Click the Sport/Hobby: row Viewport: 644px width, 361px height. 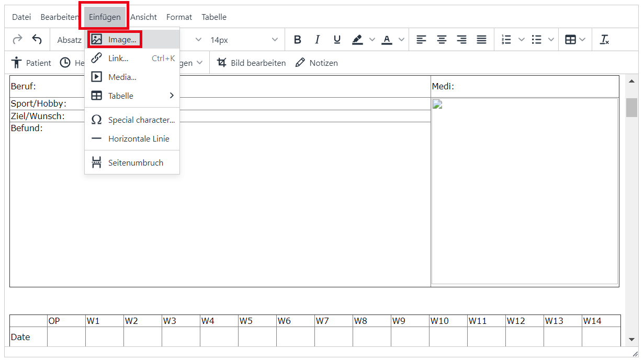(x=220, y=103)
